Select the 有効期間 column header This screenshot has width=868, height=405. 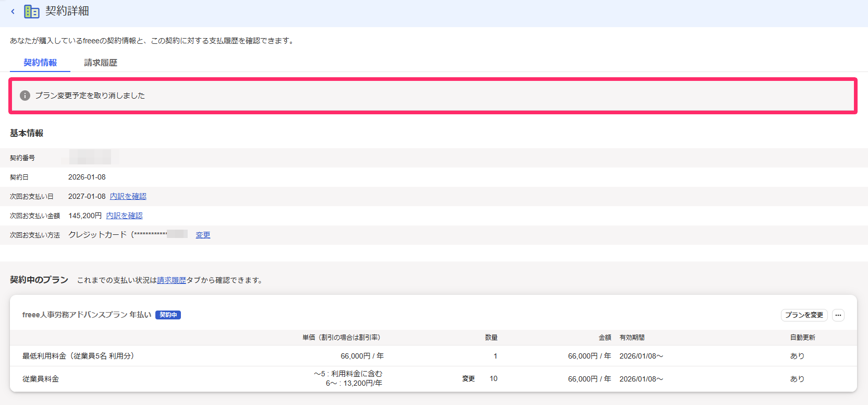click(x=632, y=338)
